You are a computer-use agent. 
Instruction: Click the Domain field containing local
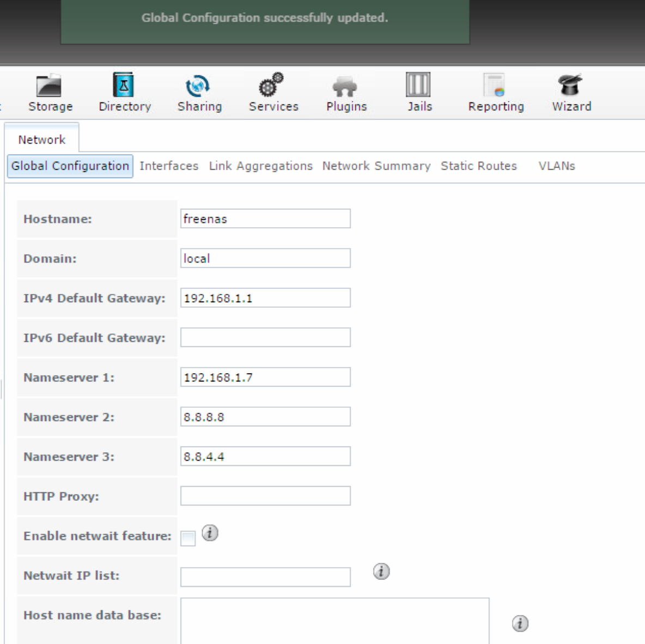[x=265, y=258]
